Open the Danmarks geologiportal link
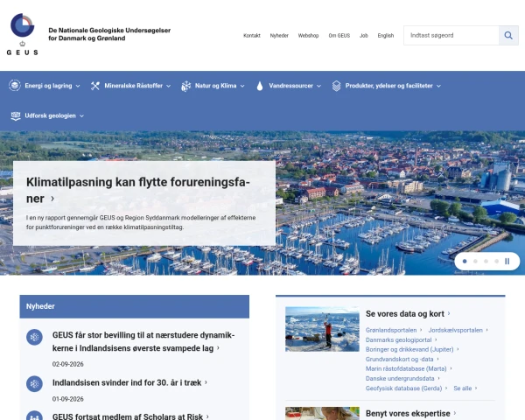Viewport: 525px width, 420px height. (398, 340)
